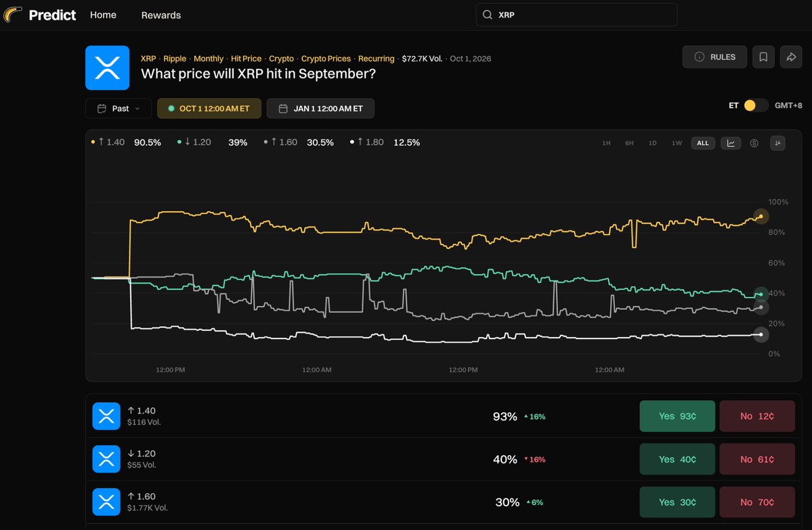Click the $1.77K Vol. text

pos(148,508)
